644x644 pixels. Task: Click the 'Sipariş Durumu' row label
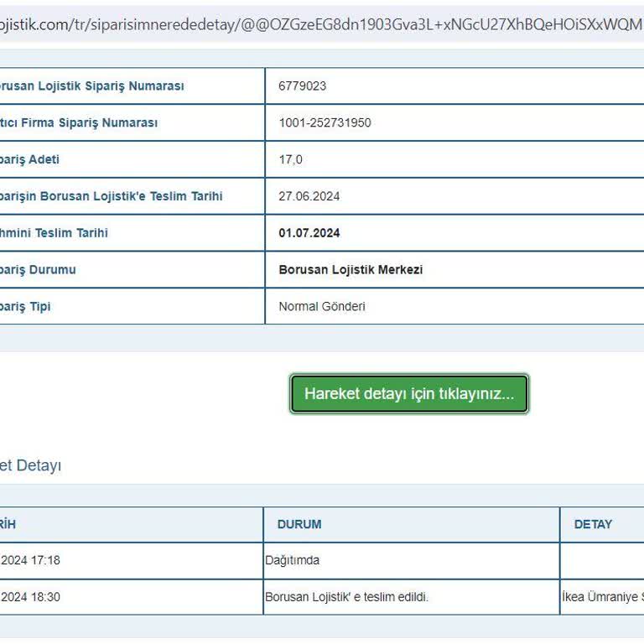pyautogui.click(x=38, y=269)
